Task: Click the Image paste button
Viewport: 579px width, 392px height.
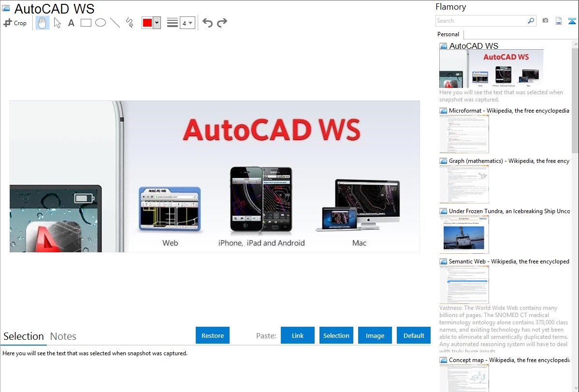Action: 375,335
